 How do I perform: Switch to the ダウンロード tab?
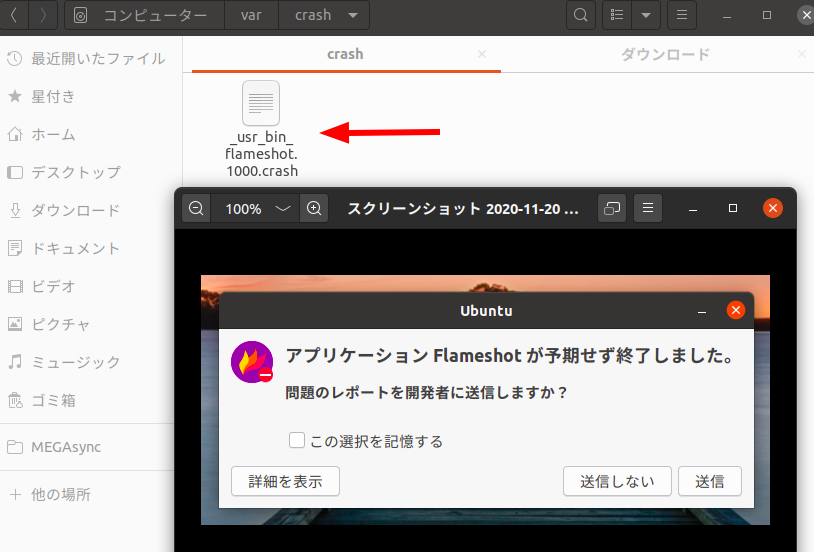coord(665,54)
